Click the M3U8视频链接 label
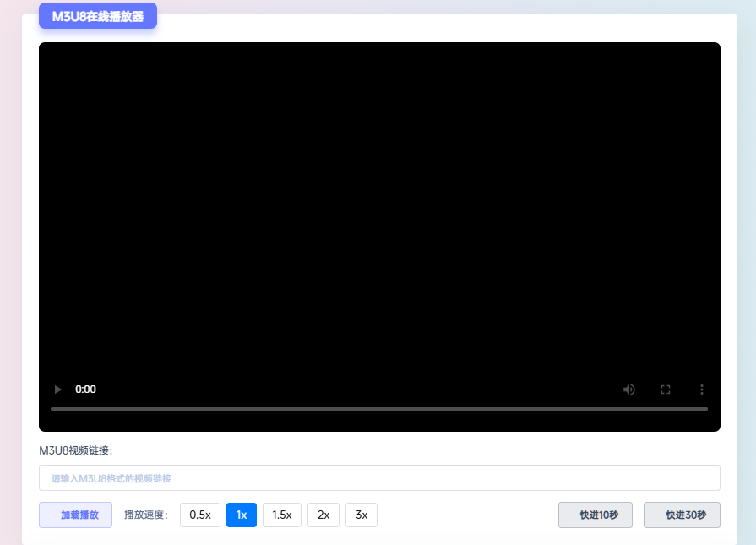Screen dimensions: 756x545 [76, 450]
